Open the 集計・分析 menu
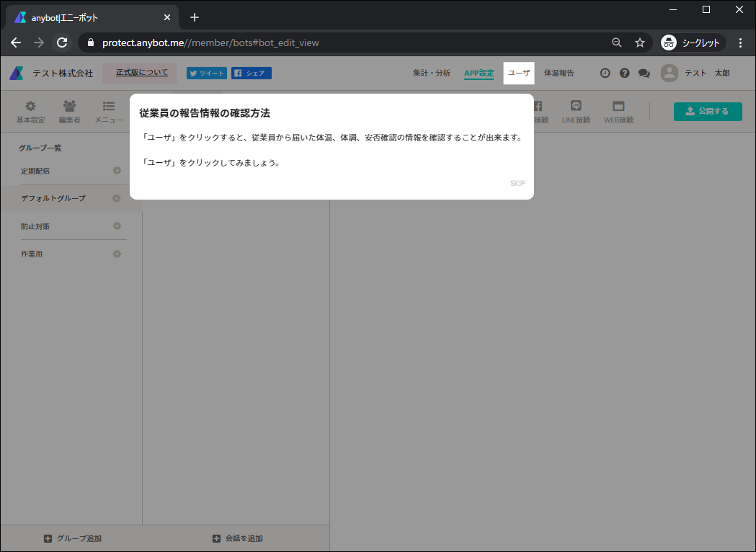 click(431, 73)
